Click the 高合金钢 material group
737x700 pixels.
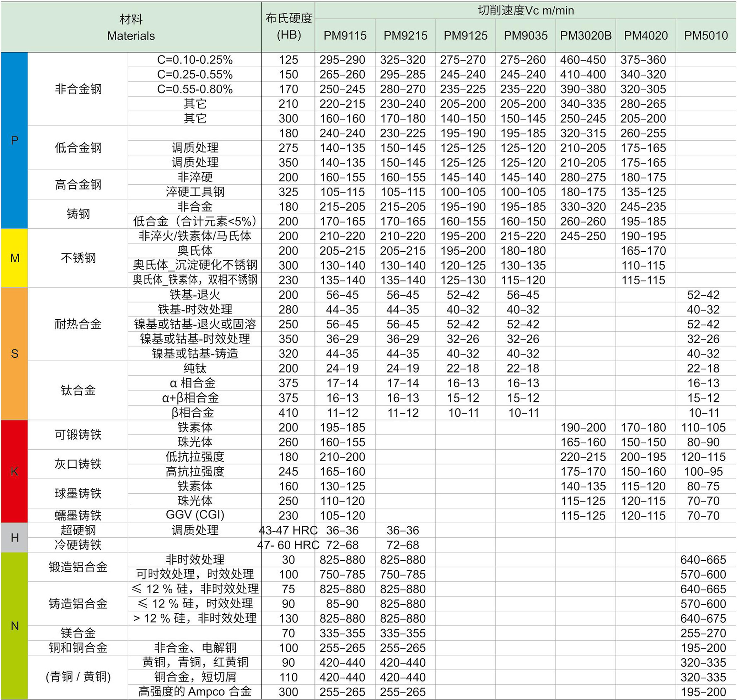click(x=78, y=184)
